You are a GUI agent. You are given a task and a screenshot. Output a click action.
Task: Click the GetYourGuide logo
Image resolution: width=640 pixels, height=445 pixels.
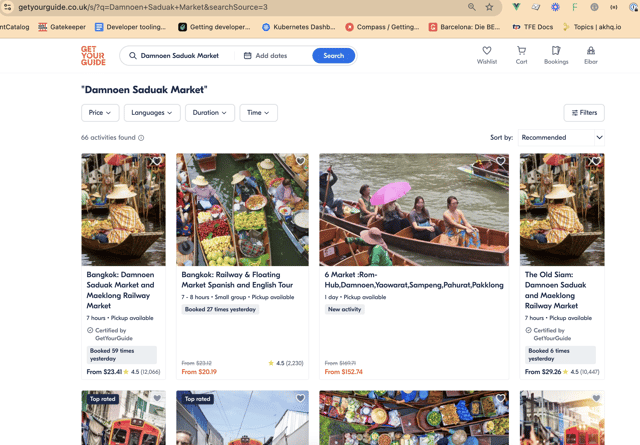coord(93,56)
